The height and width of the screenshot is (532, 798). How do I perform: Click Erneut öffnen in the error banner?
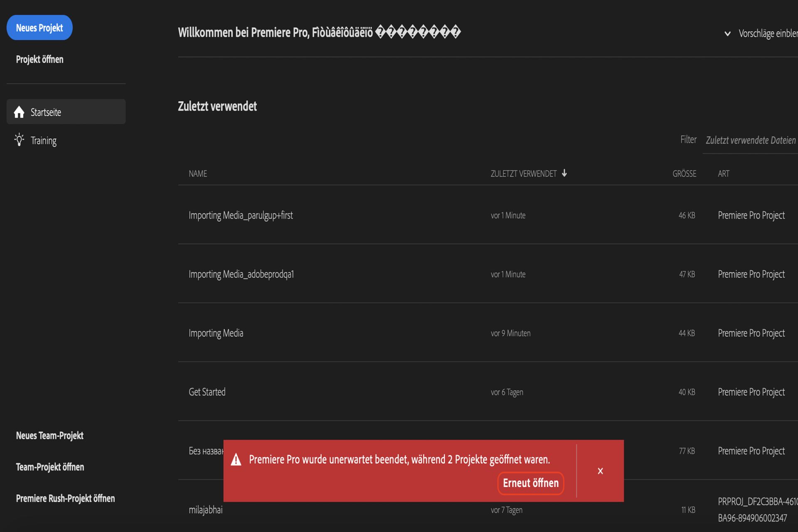pyautogui.click(x=530, y=483)
